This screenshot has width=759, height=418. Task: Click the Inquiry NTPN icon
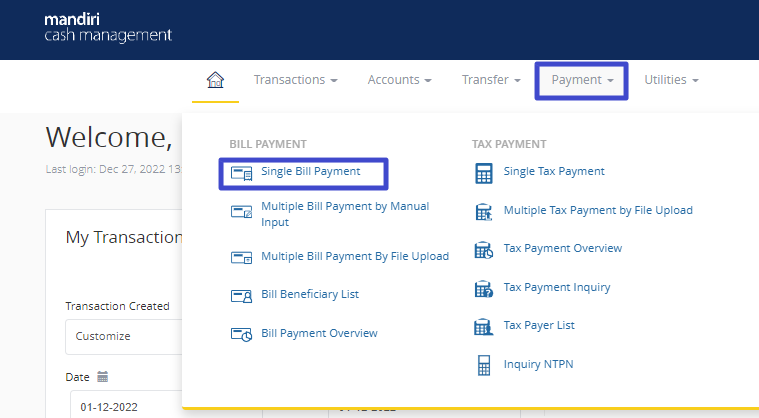[x=485, y=365]
